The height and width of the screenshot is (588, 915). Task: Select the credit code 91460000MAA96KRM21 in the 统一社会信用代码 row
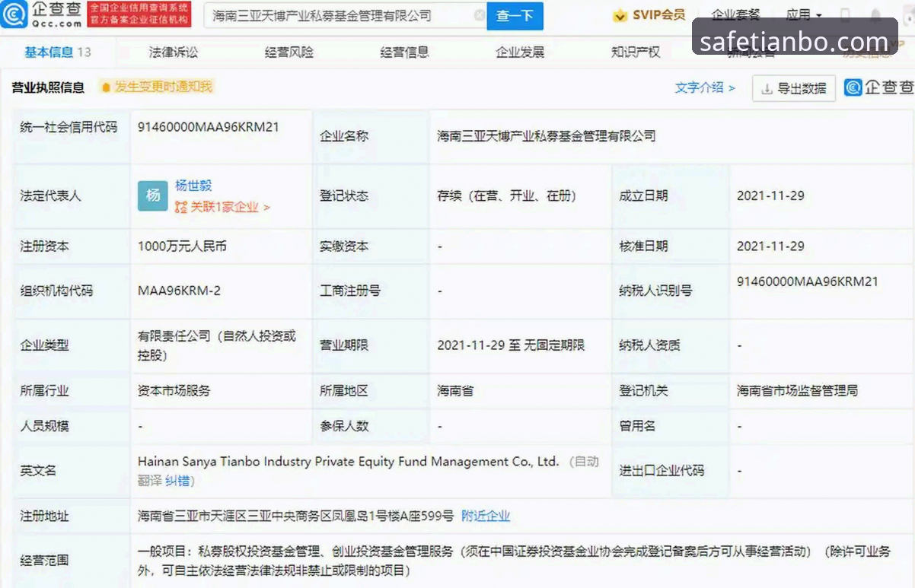(x=209, y=127)
